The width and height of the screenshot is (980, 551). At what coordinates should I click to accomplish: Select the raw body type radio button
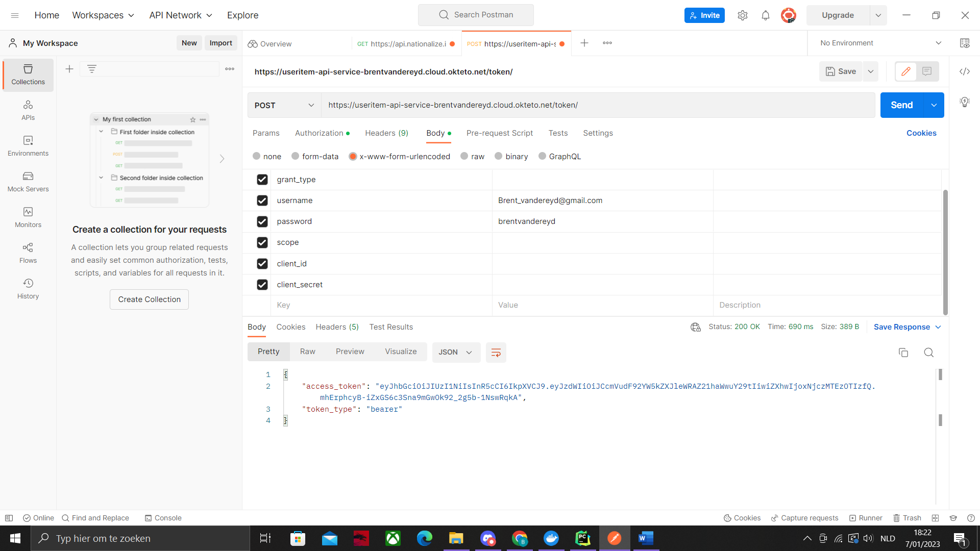(463, 156)
